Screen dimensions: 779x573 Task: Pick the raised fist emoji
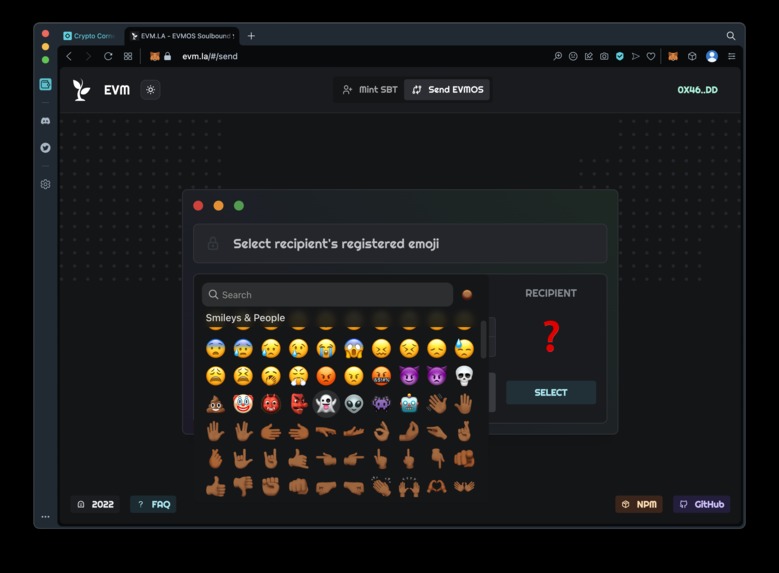271,486
